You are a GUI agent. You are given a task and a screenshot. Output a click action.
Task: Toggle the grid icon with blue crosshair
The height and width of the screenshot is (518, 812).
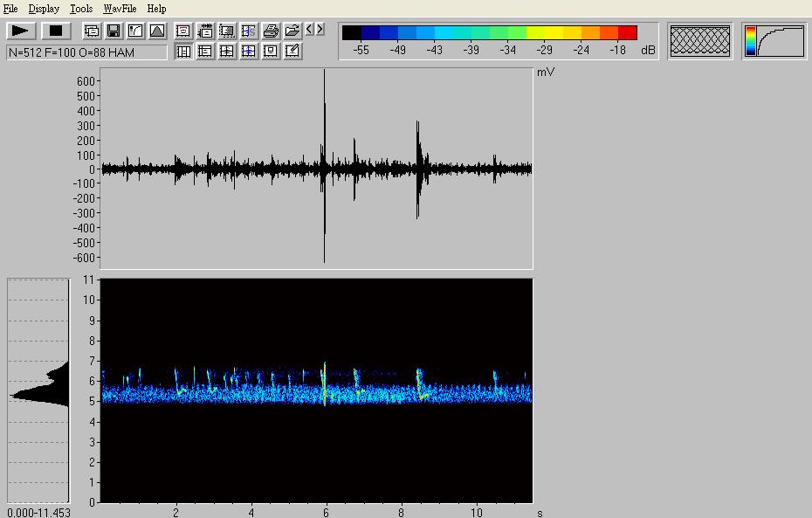249,52
